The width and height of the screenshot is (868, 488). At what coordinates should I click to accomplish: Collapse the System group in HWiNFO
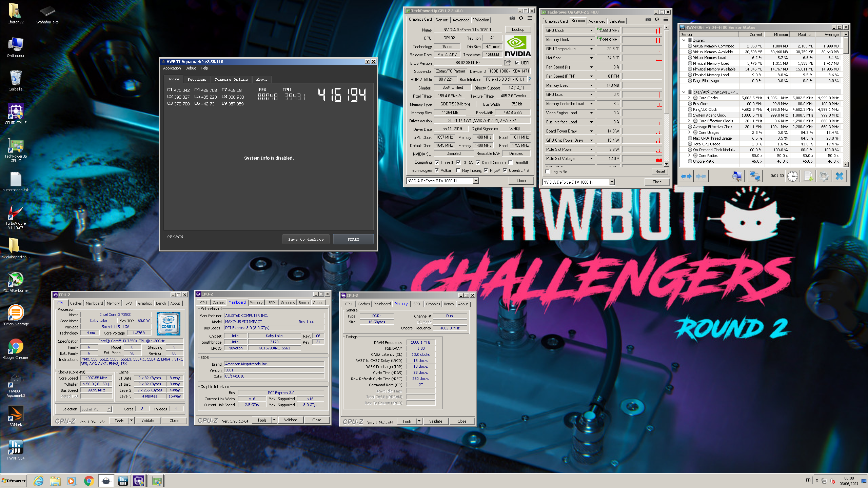coord(684,40)
